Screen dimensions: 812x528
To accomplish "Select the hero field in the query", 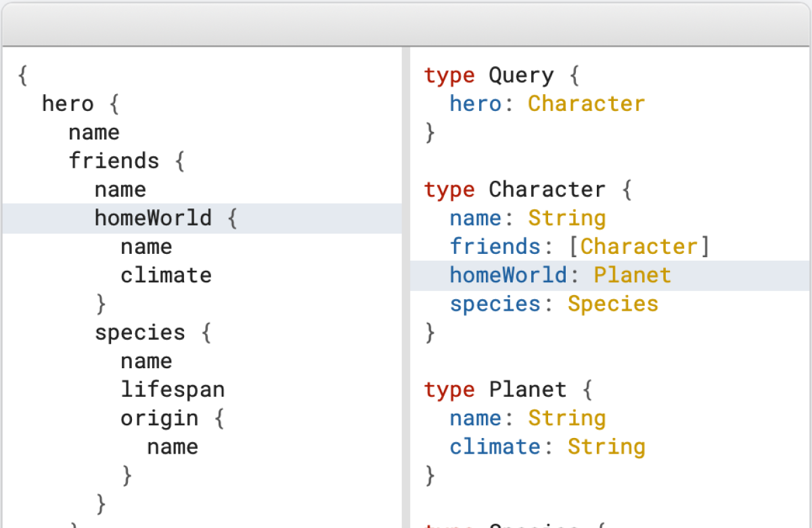I will (68, 104).
